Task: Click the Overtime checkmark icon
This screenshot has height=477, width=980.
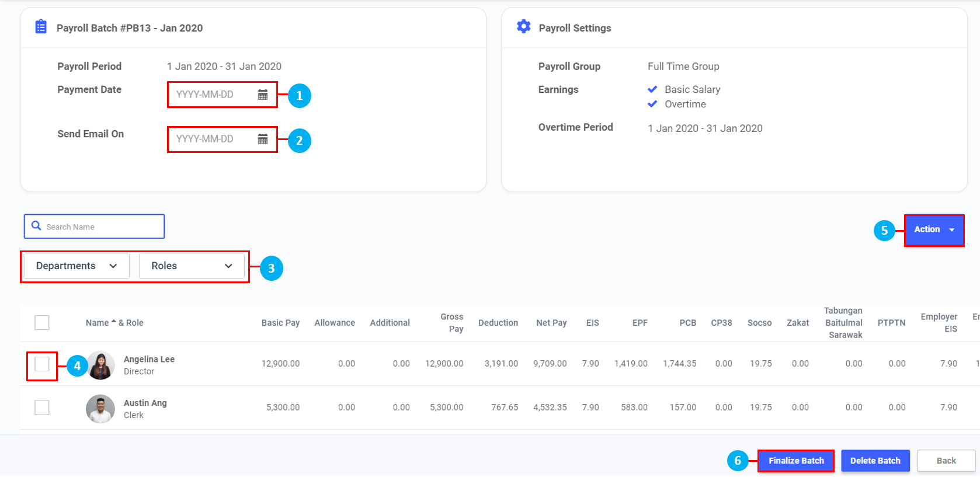Action: 652,104
